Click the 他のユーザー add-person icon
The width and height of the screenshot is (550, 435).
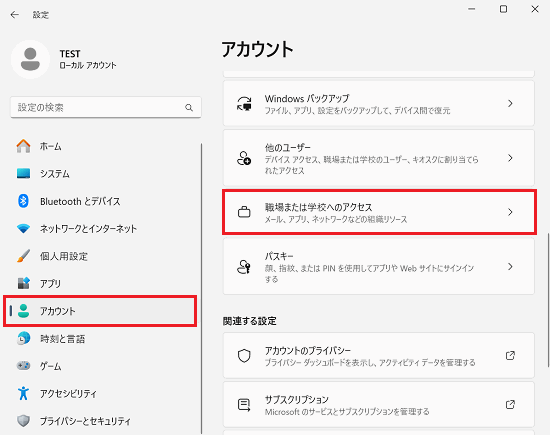click(244, 158)
